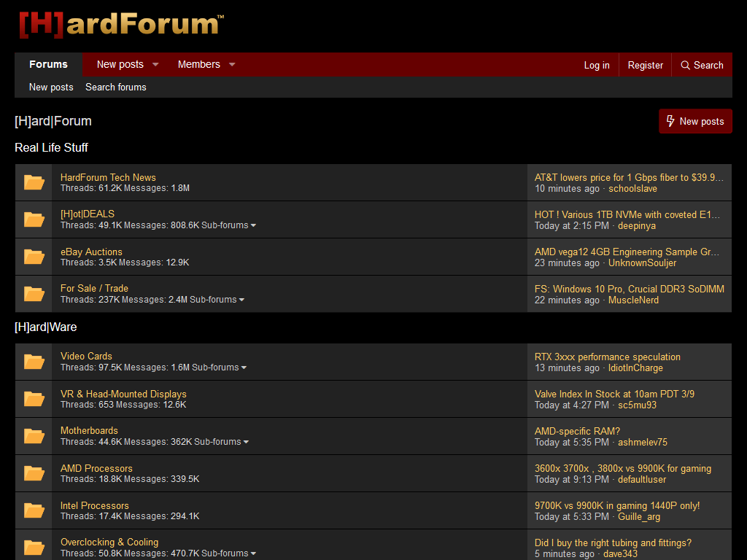Open the Intel Processors forum
The width and height of the screenshot is (747, 560).
[x=95, y=505]
